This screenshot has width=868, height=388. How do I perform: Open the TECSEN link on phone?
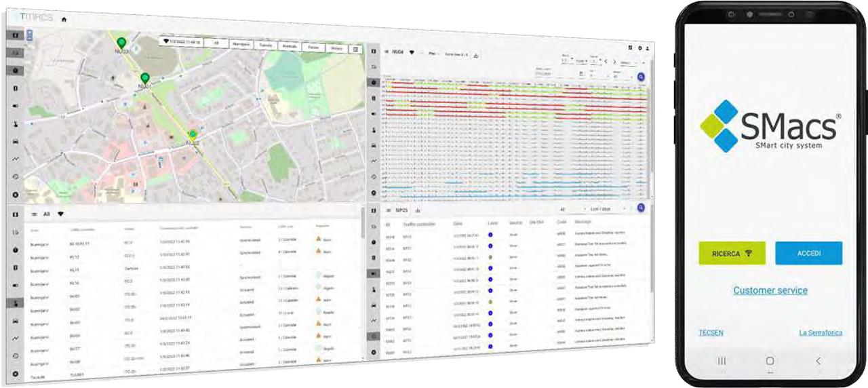[711, 332]
